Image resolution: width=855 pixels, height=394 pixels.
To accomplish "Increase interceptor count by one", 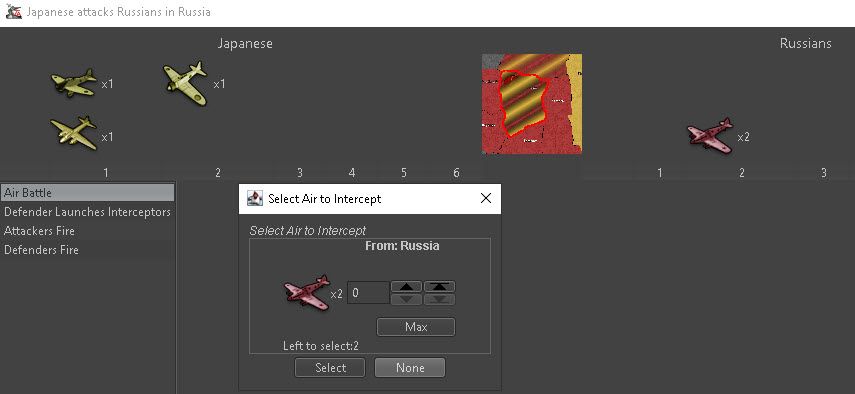I will pyautogui.click(x=406, y=287).
